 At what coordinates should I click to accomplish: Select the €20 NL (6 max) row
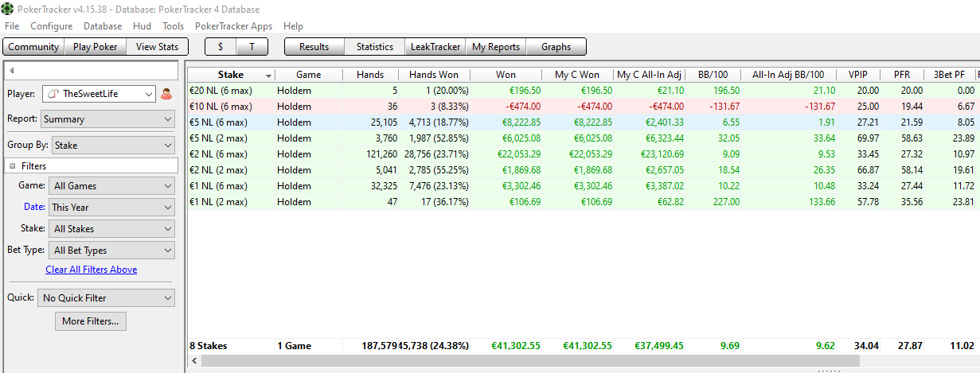click(583, 91)
